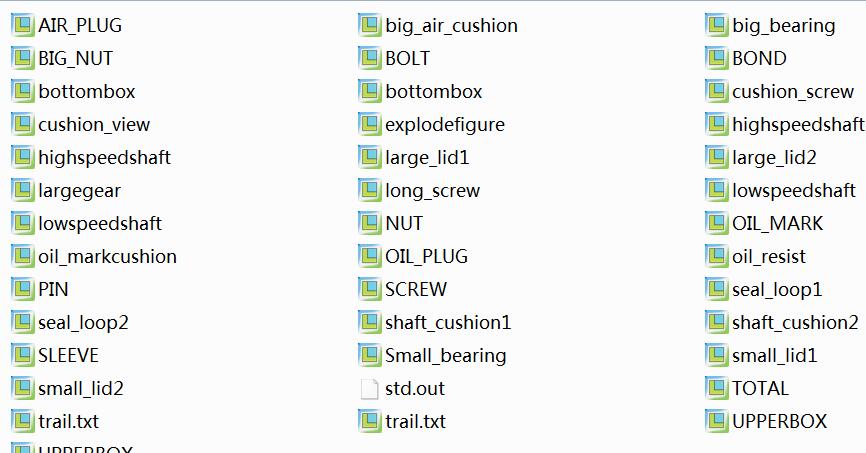Click the seal_loop1 file label

777,290
